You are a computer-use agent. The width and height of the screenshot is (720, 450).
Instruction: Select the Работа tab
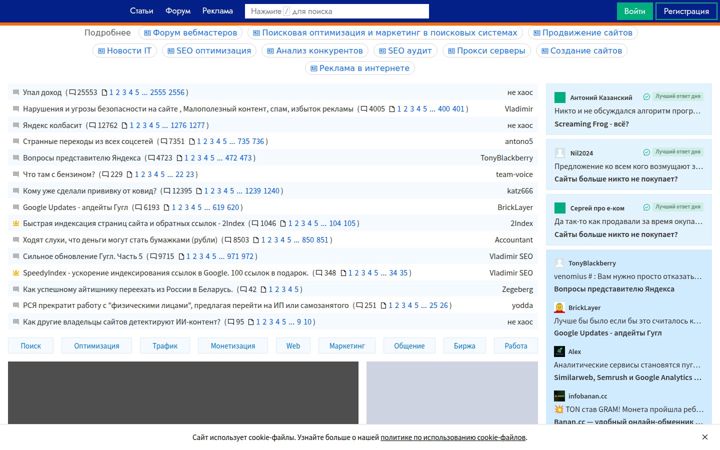click(516, 346)
